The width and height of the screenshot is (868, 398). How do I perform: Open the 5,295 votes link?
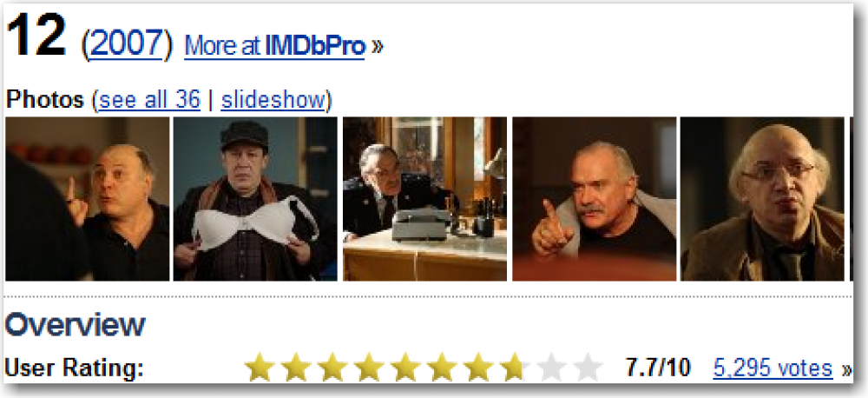[773, 368]
